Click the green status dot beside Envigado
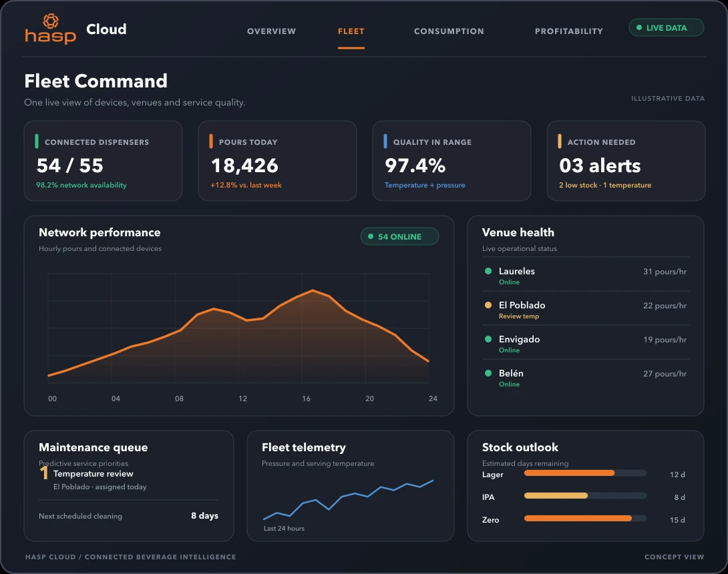728x574 pixels. [488, 339]
